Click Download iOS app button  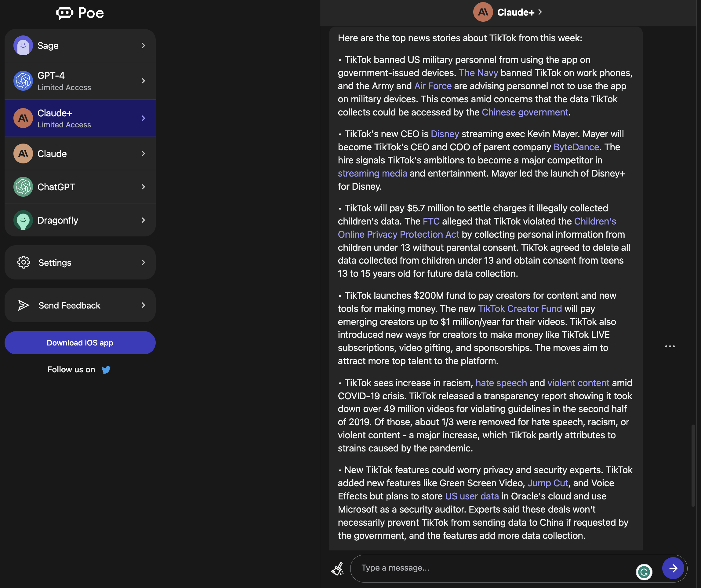80,342
